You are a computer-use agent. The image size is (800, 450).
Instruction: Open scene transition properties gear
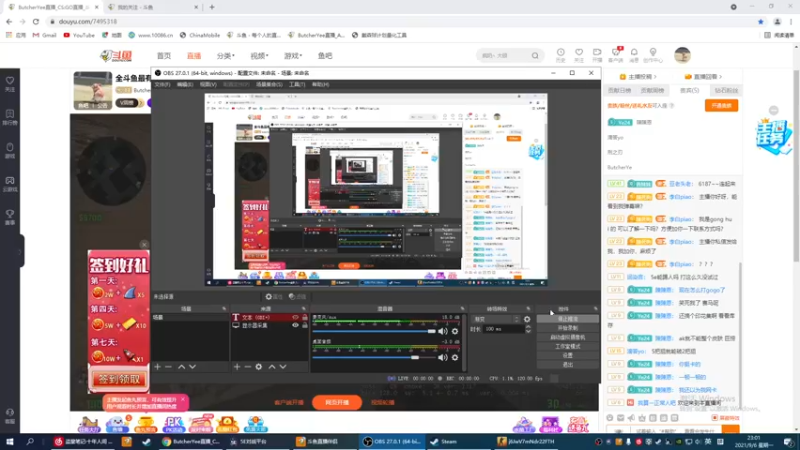(x=527, y=319)
